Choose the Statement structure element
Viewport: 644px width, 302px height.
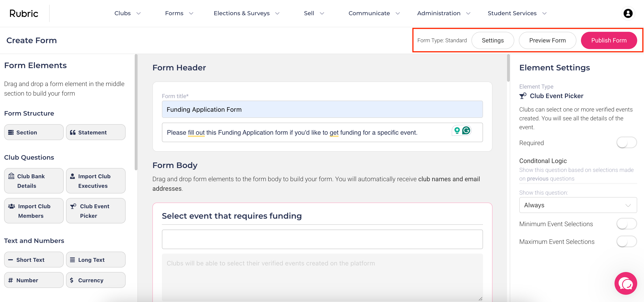click(x=95, y=132)
